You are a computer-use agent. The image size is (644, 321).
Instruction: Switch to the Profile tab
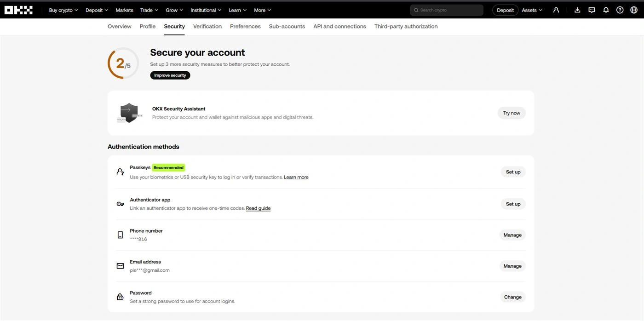tap(148, 26)
